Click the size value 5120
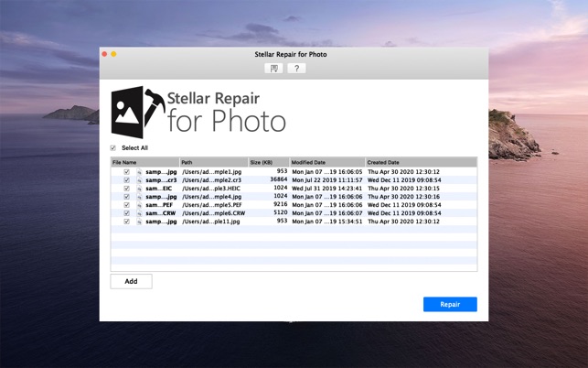The width and height of the screenshot is (588, 368). click(x=281, y=212)
